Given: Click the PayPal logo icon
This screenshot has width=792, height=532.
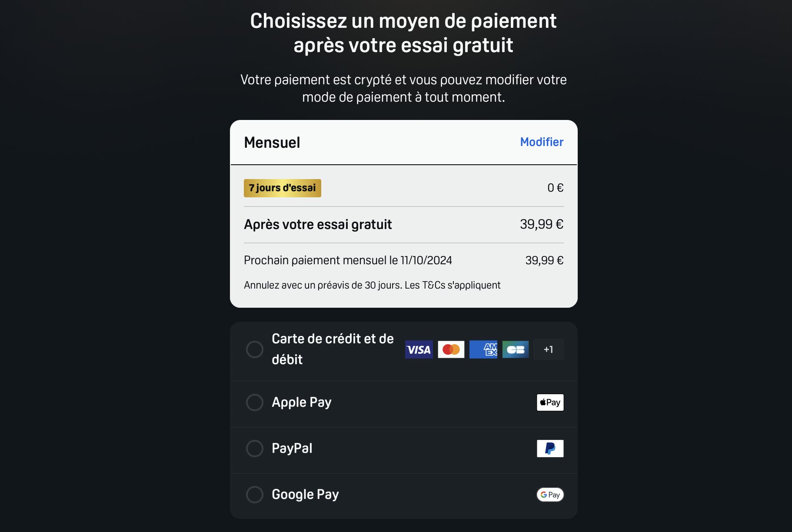Looking at the screenshot, I should pyautogui.click(x=550, y=449).
